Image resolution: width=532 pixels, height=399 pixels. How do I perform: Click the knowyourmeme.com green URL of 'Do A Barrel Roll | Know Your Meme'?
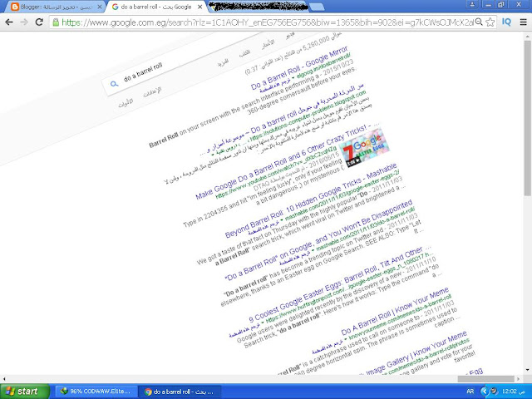pyautogui.click(x=401, y=317)
